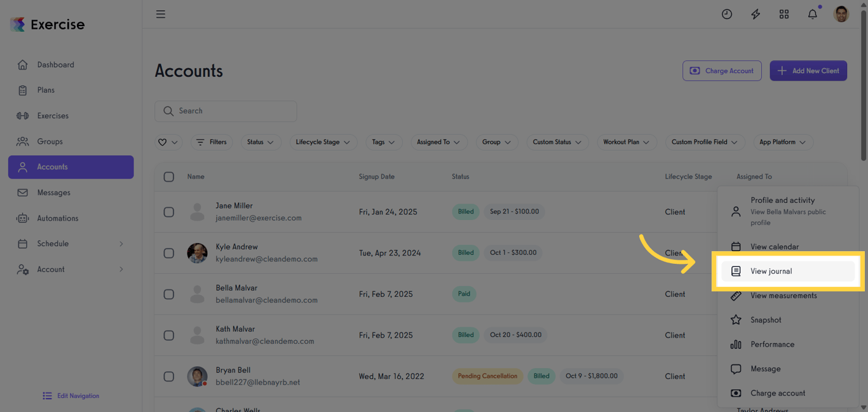The width and height of the screenshot is (868, 412).
Task: Check the select-all checkbox in table header
Action: pyautogui.click(x=168, y=177)
